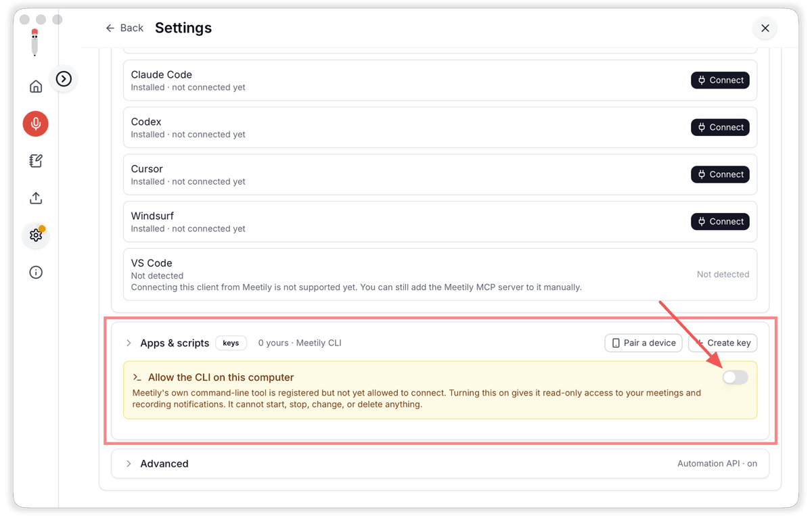Image resolution: width=812 pixels, height=516 pixels.
Task: Expand the Advanced section
Action: [x=129, y=464]
